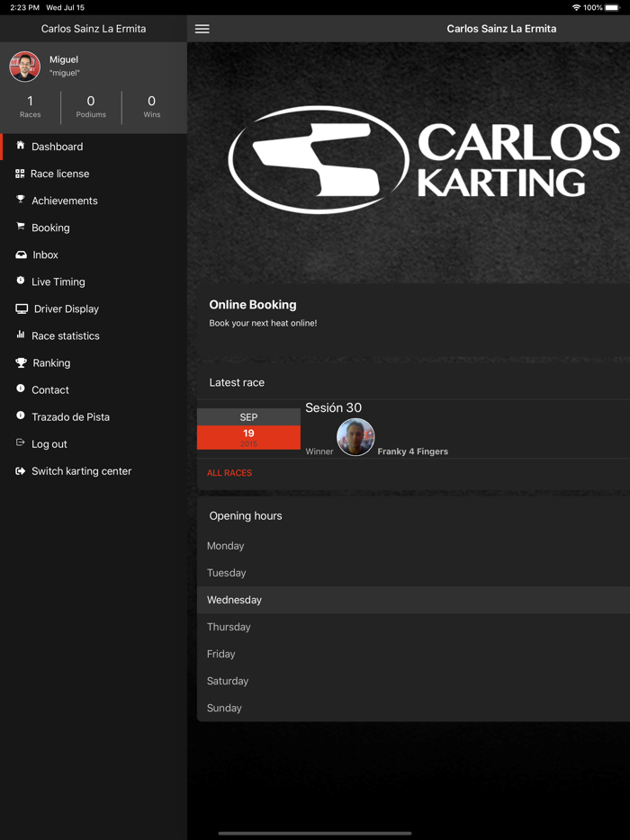
Task: Click the Ranking trophy icon
Action: [21, 362]
